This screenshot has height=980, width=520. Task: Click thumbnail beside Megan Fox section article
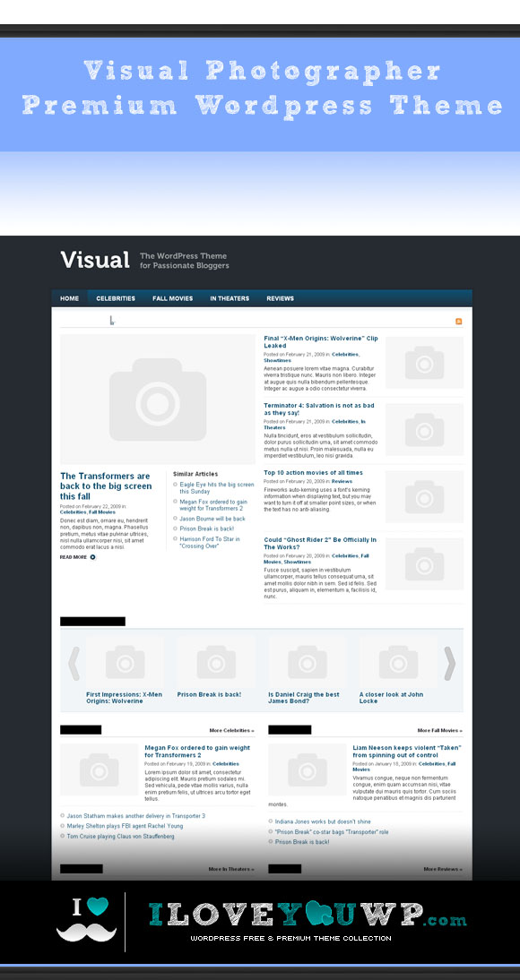tap(99, 770)
